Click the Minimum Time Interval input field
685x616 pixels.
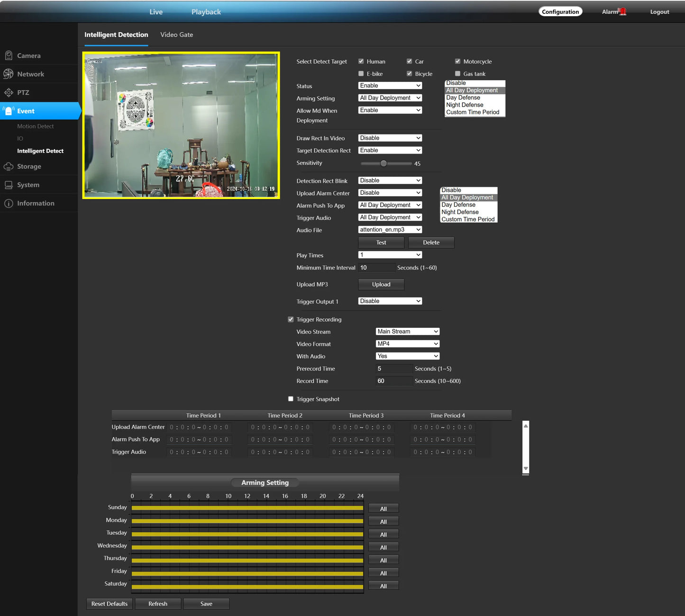[x=376, y=268]
